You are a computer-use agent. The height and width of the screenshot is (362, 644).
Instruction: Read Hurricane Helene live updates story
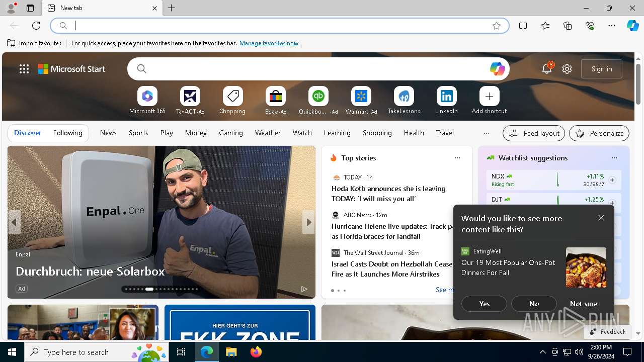pyautogui.click(x=392, y=231)
